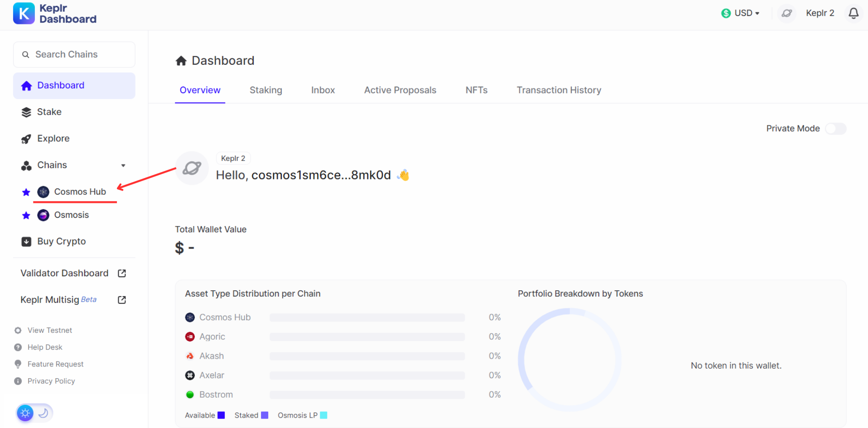868x428 pixels.
Task: Click the Keplr 2 account name in header
Action: point(820,13)
